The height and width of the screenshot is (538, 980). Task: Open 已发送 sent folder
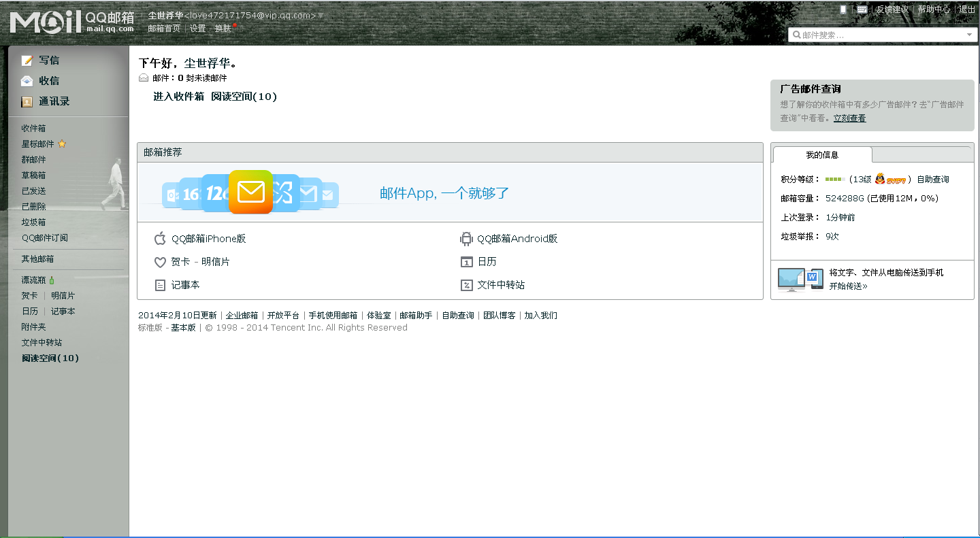click(x=33, y=191)
